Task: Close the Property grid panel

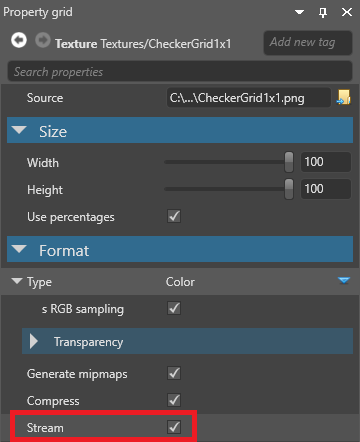Action: click(347, 12)
